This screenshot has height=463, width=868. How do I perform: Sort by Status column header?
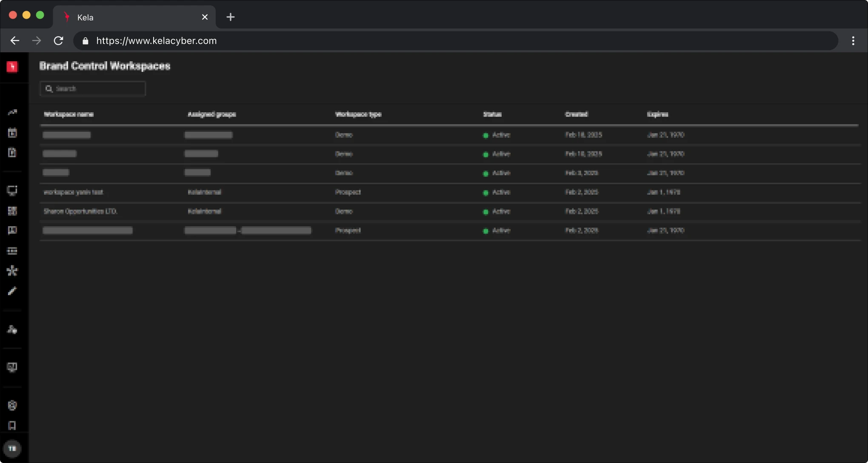(492, 114)
